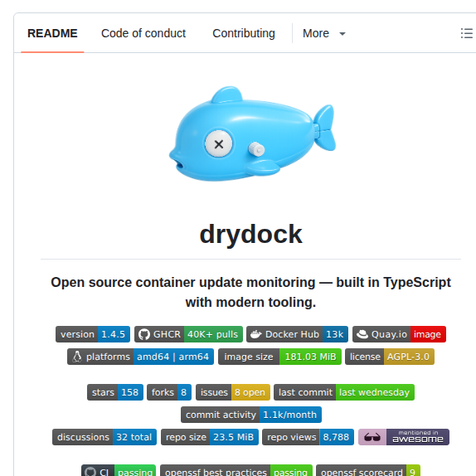Open discussions 32 total badge
476x476 pixels.
pos(104,437)
